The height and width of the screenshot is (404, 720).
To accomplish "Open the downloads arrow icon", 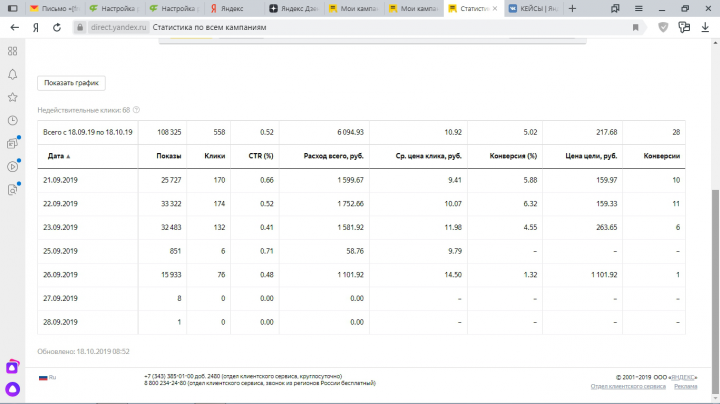I will [705, 28].
